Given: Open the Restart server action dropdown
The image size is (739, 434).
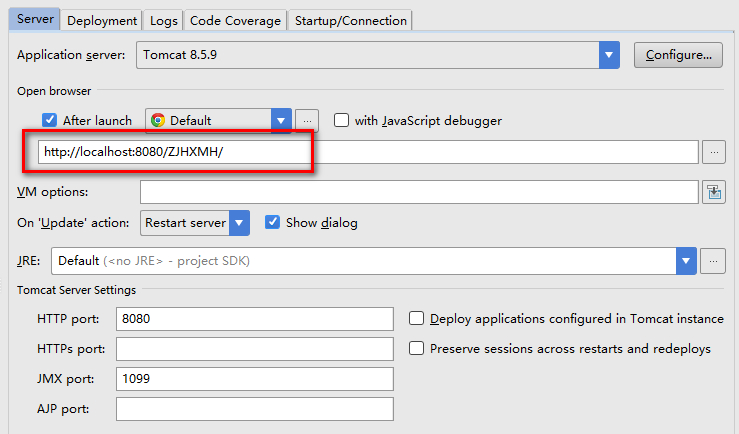Looking at the screenshot, I should [x=239, y=222].
